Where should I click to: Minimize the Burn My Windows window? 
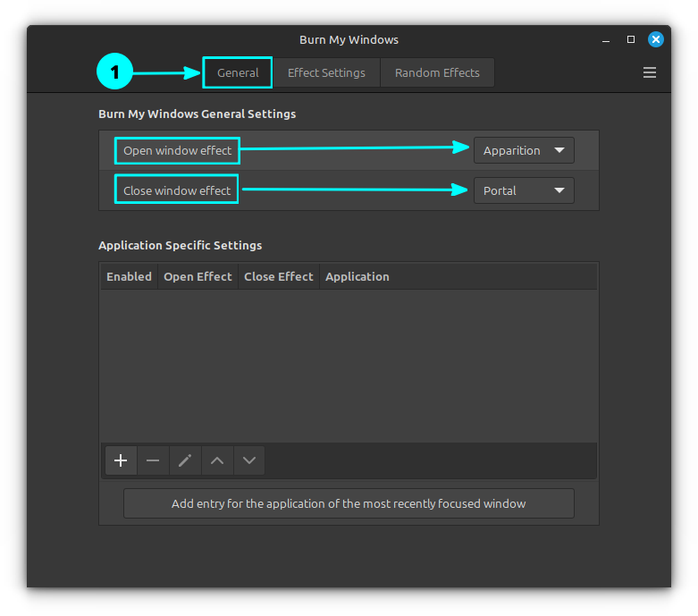point(605,39)
